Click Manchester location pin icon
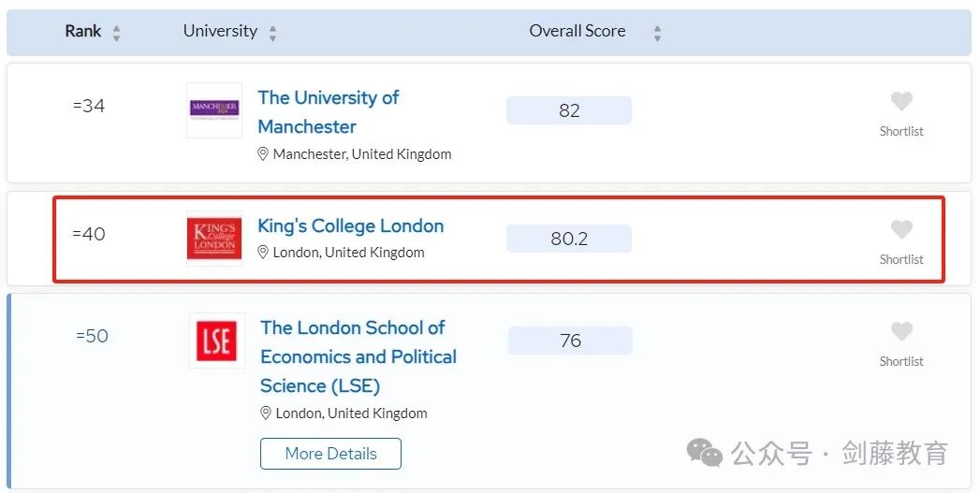980x493 pixels. click(263, 154)
